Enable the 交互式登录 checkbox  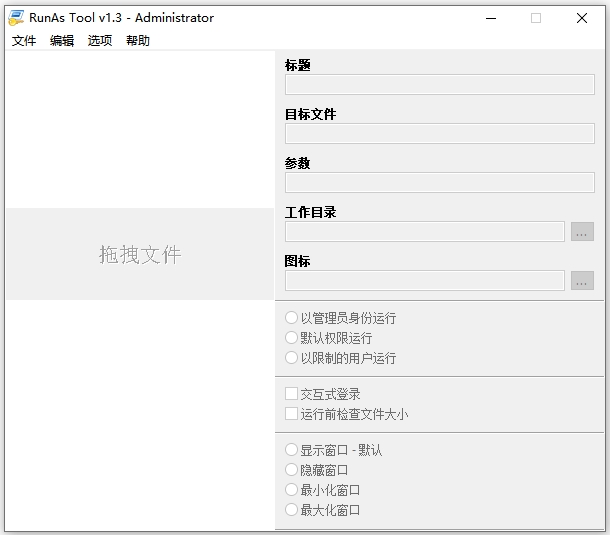(291, 394)
